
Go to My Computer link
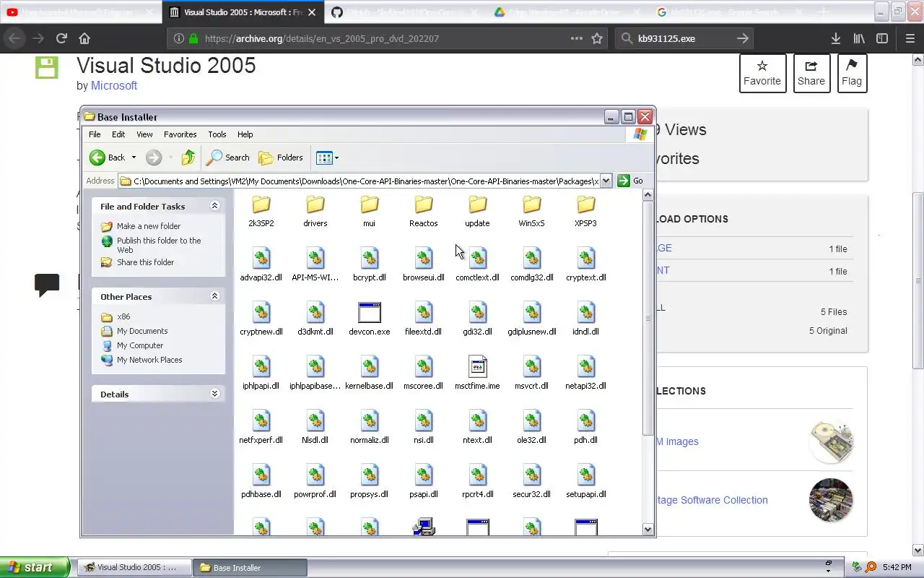[x=140, y=345]
